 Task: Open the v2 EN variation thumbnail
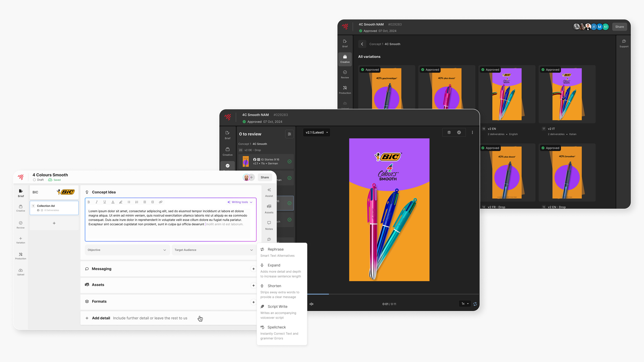(x=507, y=94)
